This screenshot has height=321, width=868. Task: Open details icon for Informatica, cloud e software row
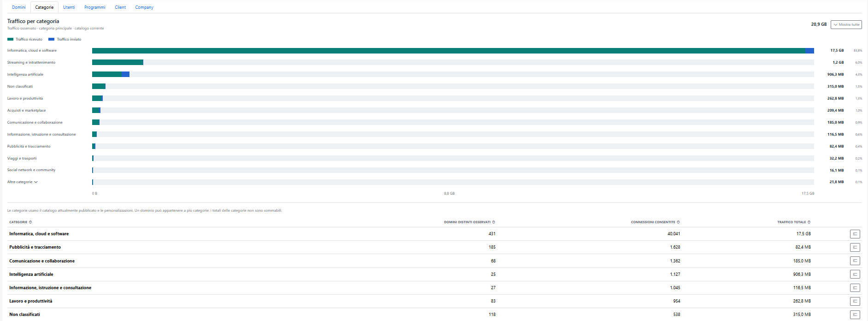pos(855,234)
